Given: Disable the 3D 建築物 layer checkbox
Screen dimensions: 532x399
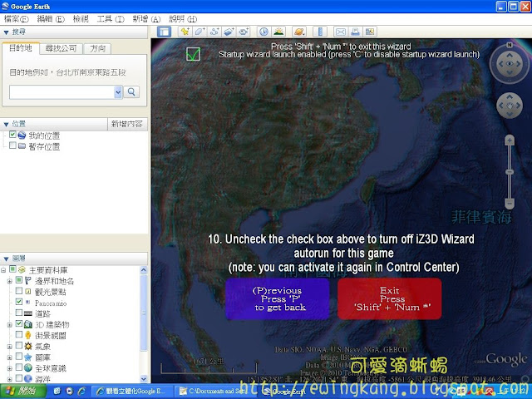Looking at the screenshot, I should point(19,323).
